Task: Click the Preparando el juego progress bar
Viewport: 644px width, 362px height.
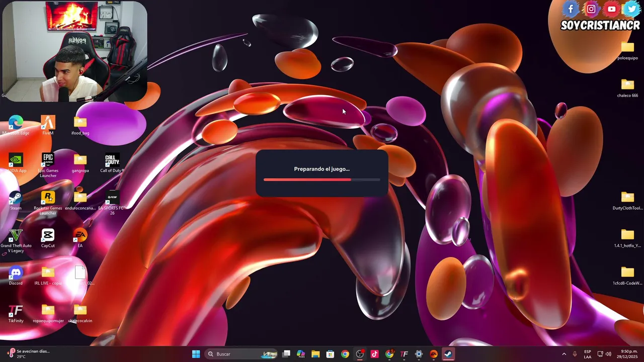Action: click(x=322, y=179)
